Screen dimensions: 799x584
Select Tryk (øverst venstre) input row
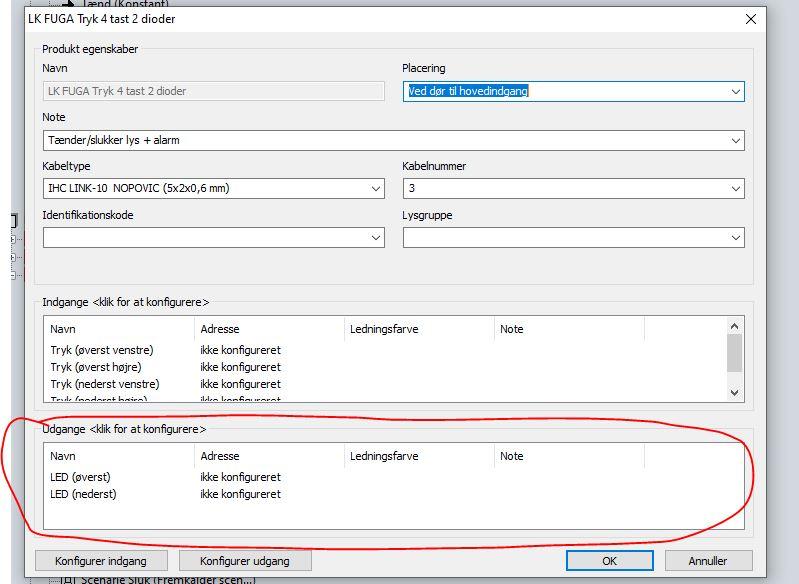click(101, 350)
